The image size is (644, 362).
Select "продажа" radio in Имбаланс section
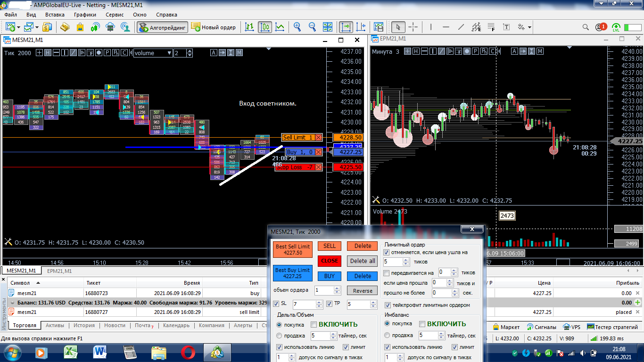[388, 335]
